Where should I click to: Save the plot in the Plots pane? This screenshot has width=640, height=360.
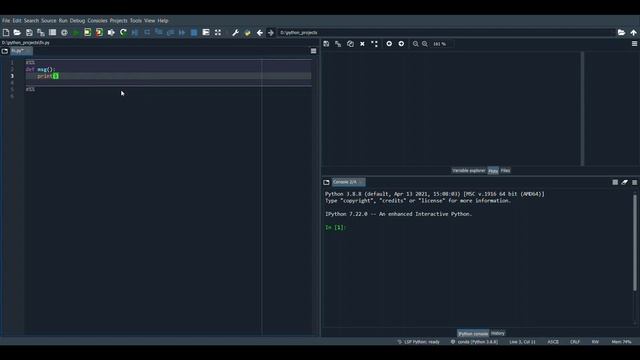[x=326, y=44]
